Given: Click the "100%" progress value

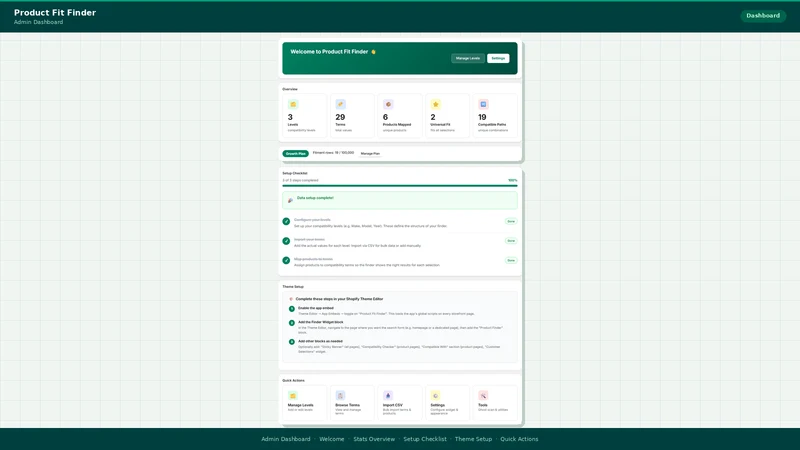Looking at the screenshot, I should [513, 180].
